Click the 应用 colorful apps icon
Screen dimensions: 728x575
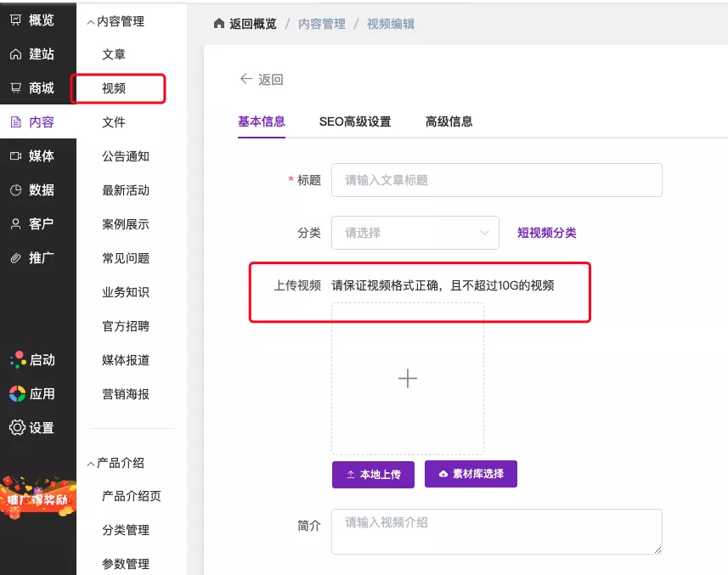point(17,394)
